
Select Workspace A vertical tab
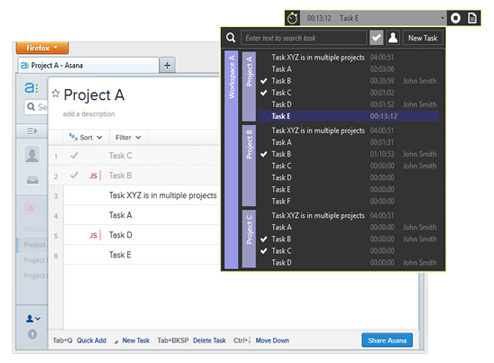pyautogui.click(x=231, y=159)
